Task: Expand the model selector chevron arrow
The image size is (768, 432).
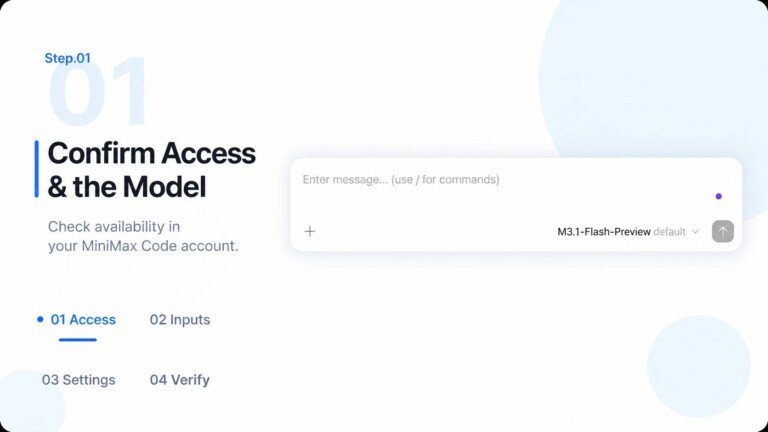Action: pyautogui.click(x=695, y=232)
